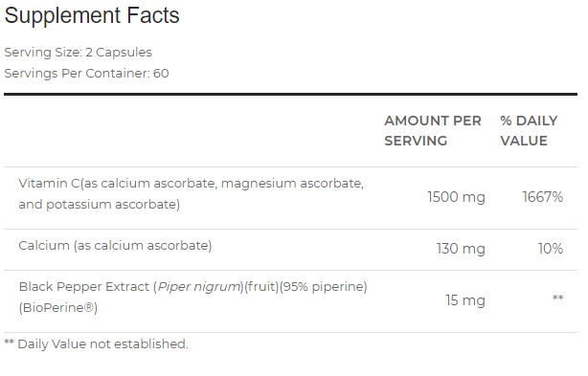
Task: Click the 130 mg calcium amount
Action: tap(461, 249)
